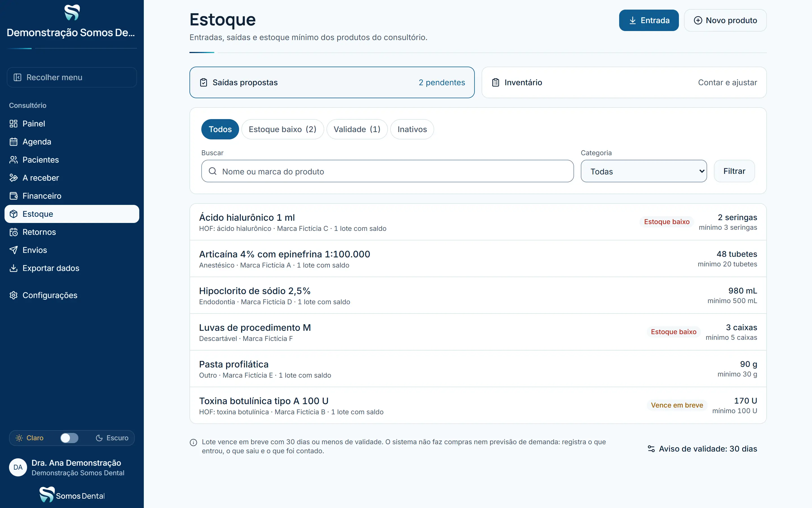This screenshot has width=812, height=508.
Task: Click the Somos Dental tooth logo at top
Action: click(72, 13)
